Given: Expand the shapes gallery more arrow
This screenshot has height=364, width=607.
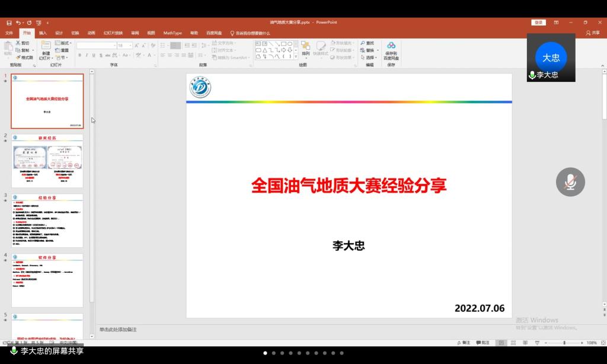Looking at the screenshot, I should click(296, 57).
